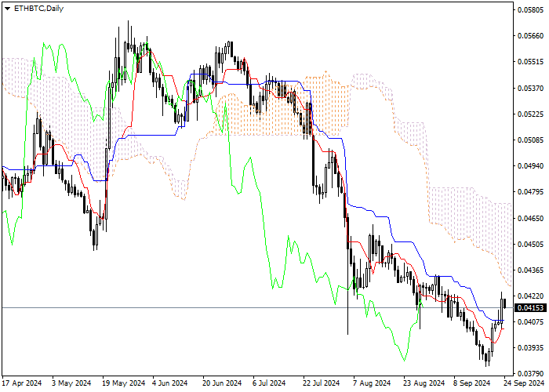The image size is (549, 392).
Task: Click the ETHBTC,Daily chart title
Action: click(x=38, y=9)
